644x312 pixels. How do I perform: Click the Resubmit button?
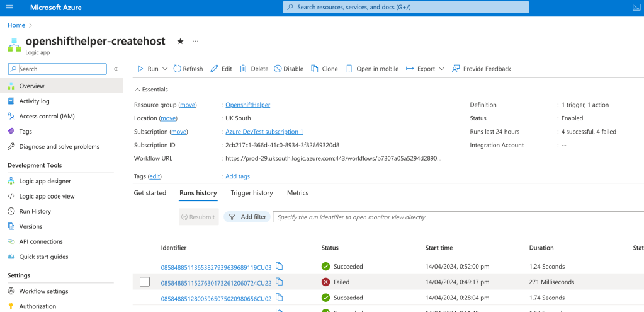199,217
